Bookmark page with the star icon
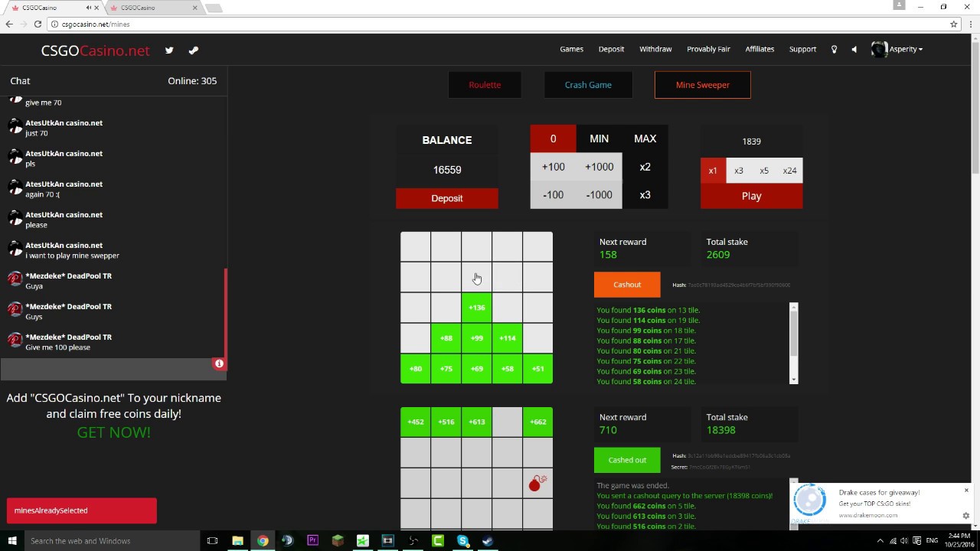 (954, 24)
